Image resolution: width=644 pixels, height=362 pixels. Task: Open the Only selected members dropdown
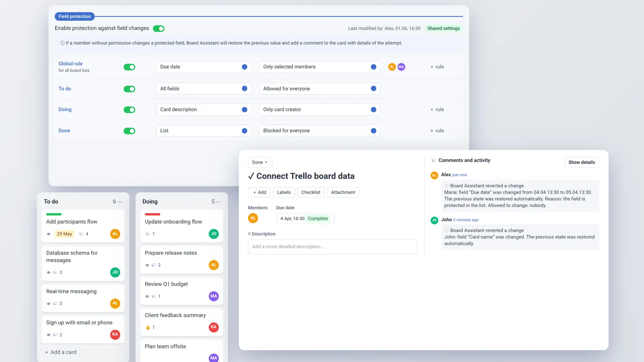click(x=320, y=67)
